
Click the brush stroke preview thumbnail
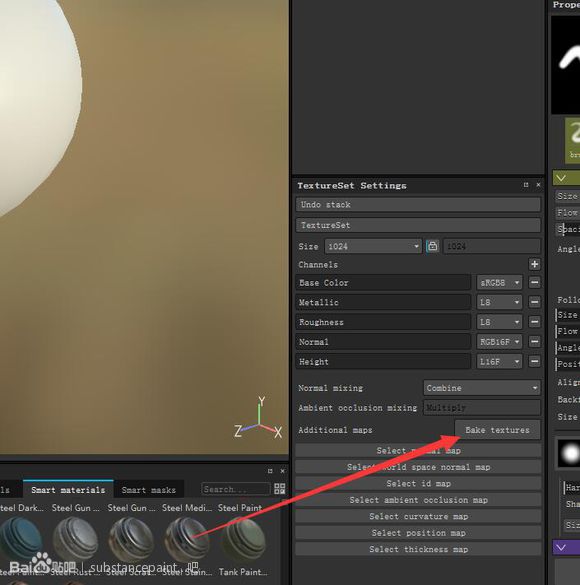point(565,65)
